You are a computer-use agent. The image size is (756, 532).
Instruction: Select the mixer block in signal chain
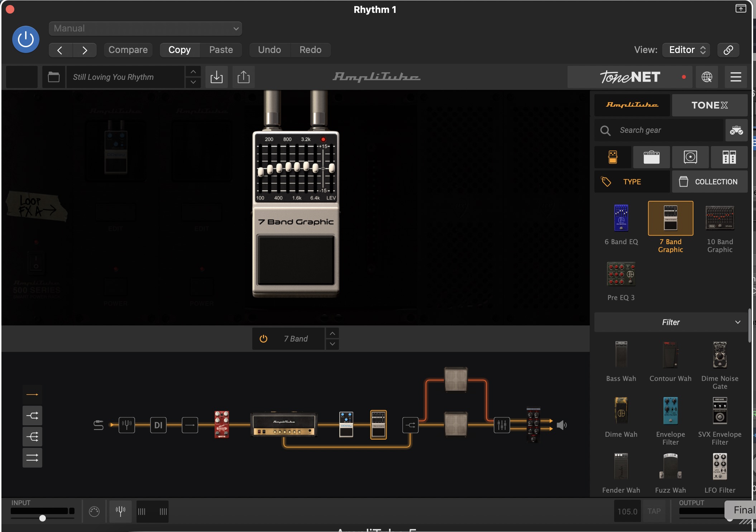(x=502, y=425)
